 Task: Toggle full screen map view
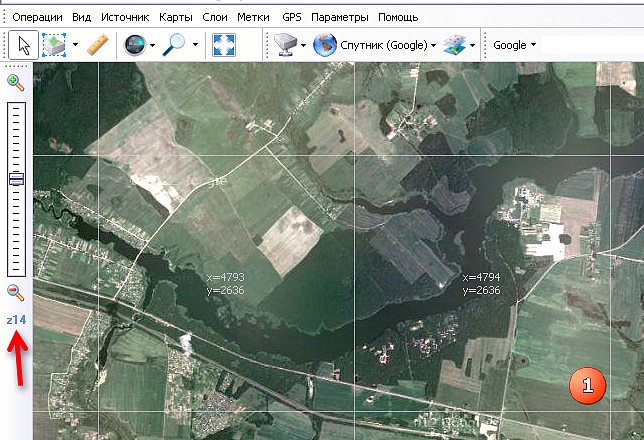pos(224,45)
